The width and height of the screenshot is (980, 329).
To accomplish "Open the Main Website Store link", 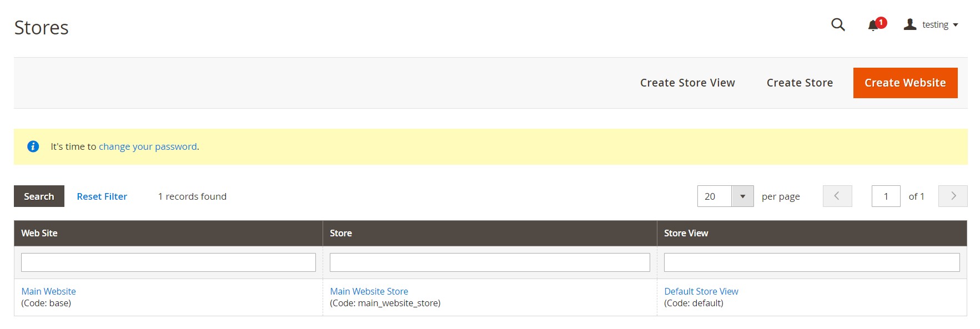I will (369, 291).
